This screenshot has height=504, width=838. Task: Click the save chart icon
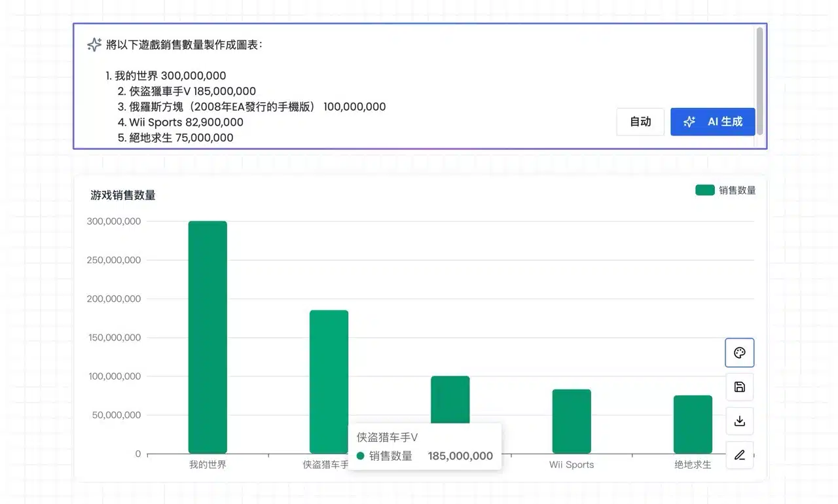739,387
